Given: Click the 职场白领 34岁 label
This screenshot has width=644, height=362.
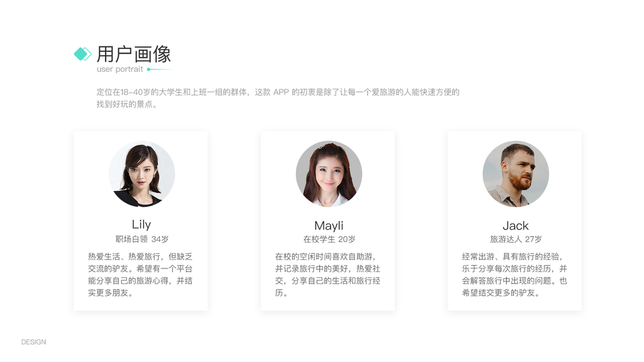Looking at the screenshot, I should point(142,239).
